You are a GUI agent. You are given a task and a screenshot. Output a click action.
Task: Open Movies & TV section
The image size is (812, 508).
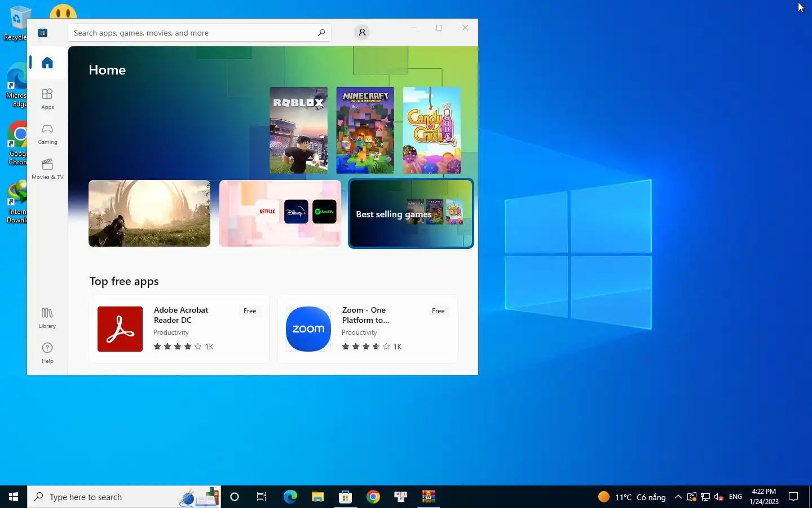(47, 169)
